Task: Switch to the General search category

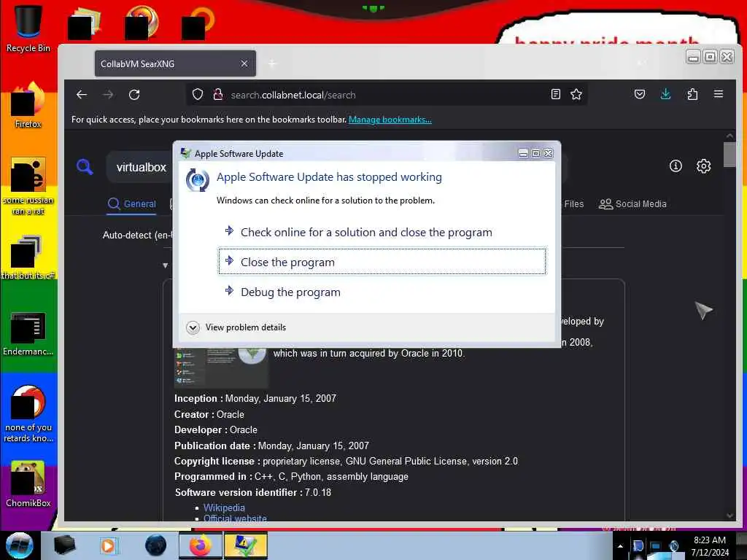Action: (132, 204)
